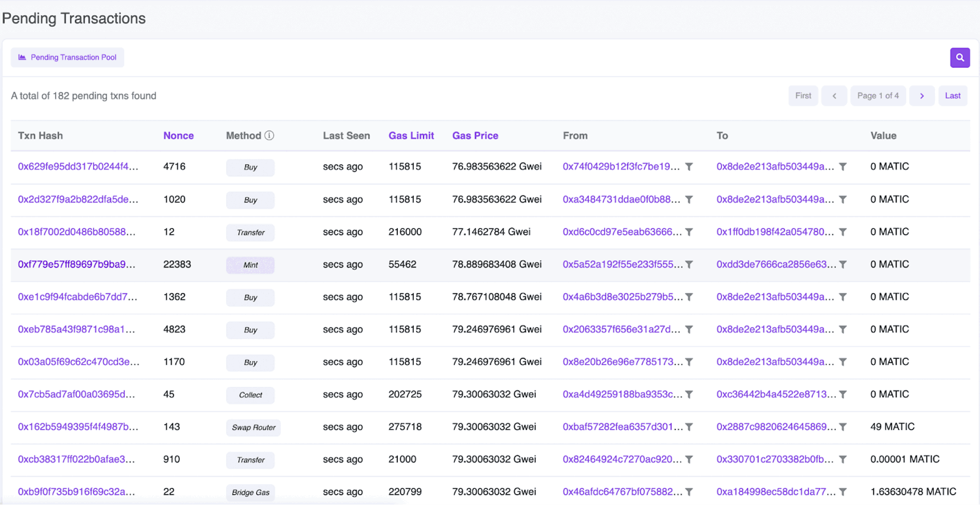Filter by From address 0x74f0429b12f3fc7be19
The width and height of the screenshot is (980, 505).
(689, 167)
